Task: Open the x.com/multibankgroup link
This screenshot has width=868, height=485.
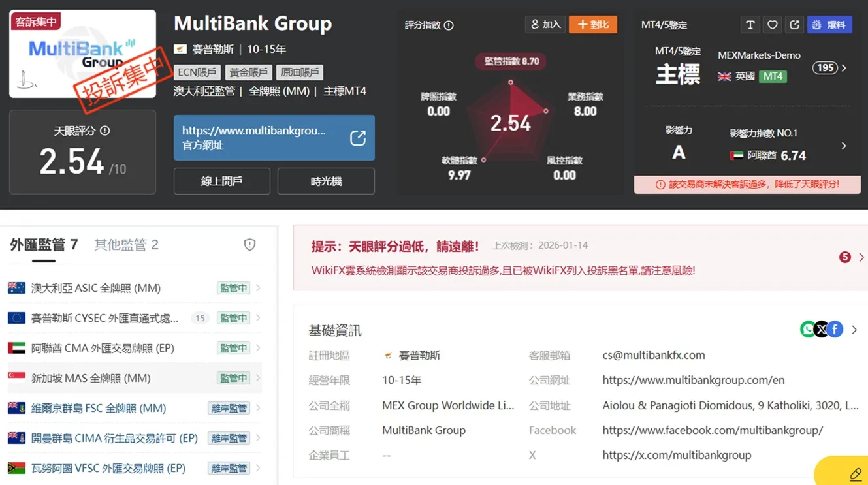Action: coord(677,455)
